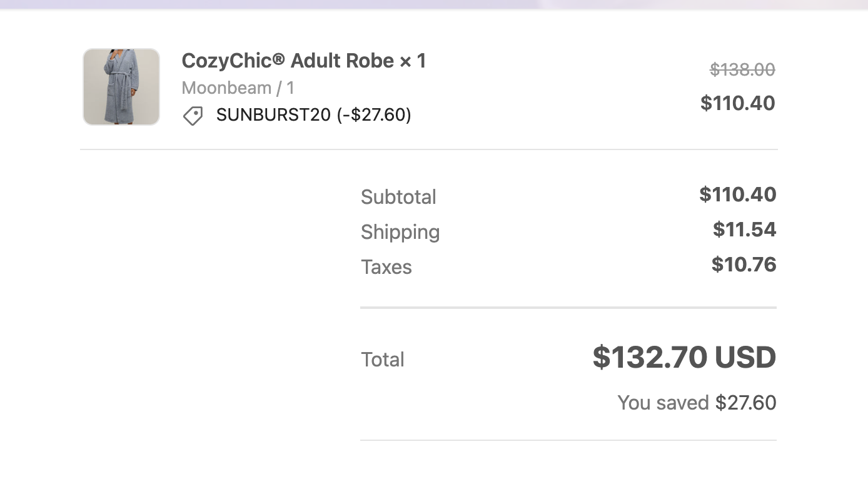
Task: Click the USD currency code in the total
Action: pyautogui.click(x=745, y=357)
